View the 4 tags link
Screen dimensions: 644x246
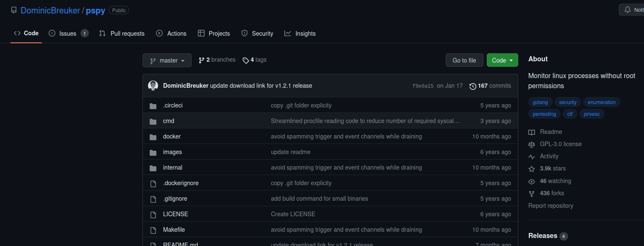[254, 60]
